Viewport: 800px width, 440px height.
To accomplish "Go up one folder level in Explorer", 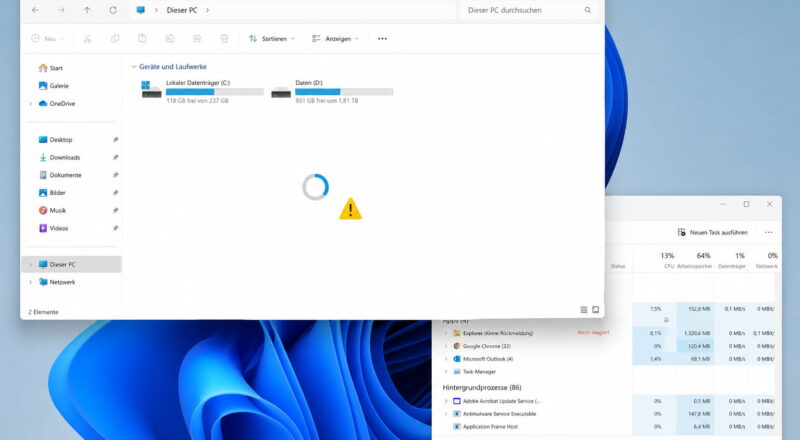I will (87, 10).
